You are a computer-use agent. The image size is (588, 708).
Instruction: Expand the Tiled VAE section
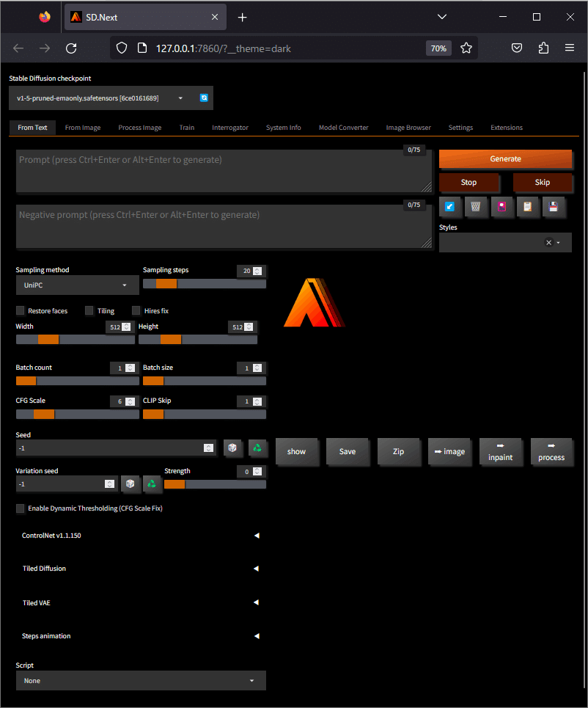pyautogui.click(x=140, y=603)
